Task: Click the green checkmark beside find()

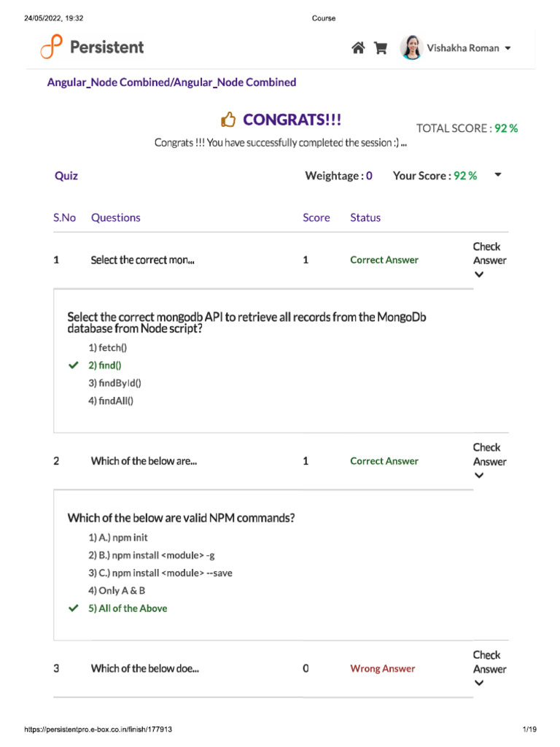Action: [73, 365]
